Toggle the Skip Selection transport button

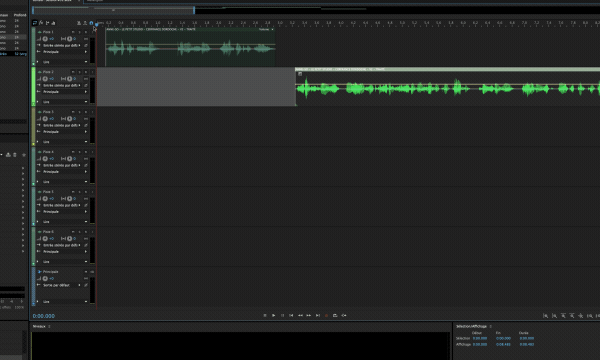(344, 316)
